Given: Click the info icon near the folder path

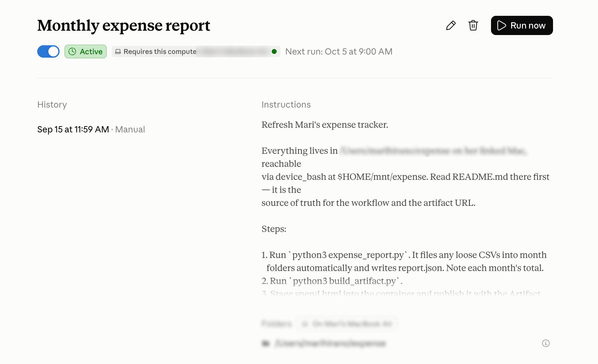Looking at the screenshot, I should (x=546, y=343).
